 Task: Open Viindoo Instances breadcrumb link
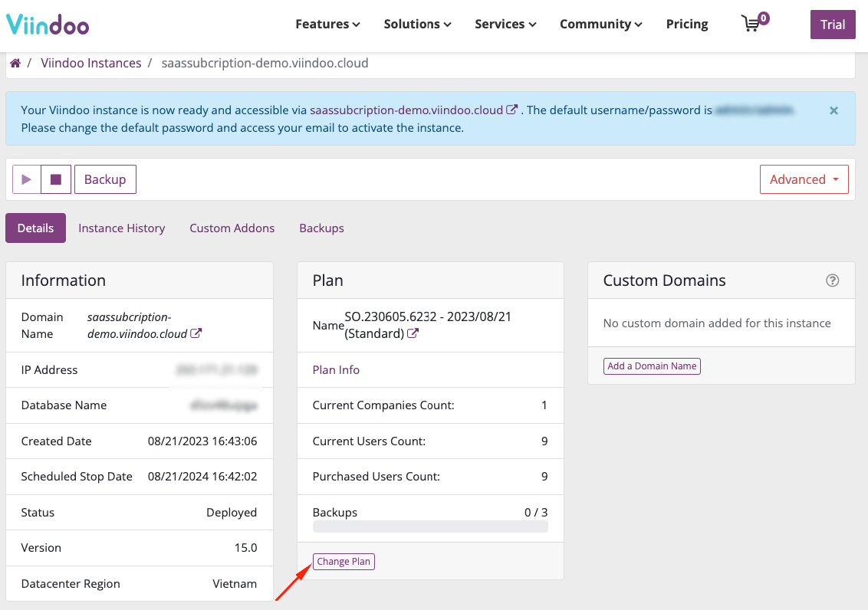pos(91,63)
